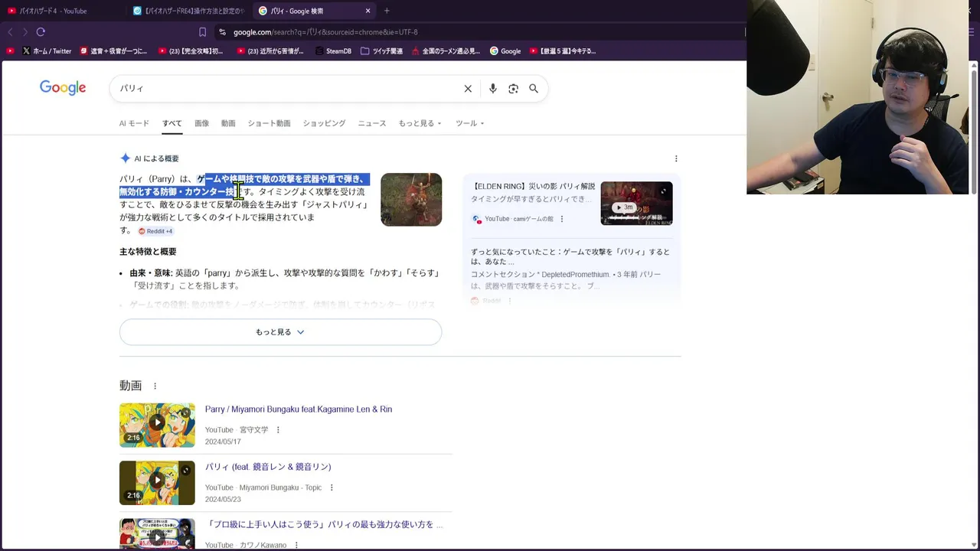Submit search with magnifier icon
Image resolution: width=980 pixels, height=551 pixels.
click(x=534, y=89)
